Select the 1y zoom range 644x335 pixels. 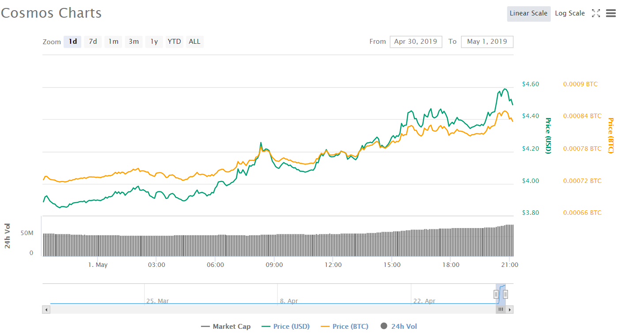click(154, 42)
